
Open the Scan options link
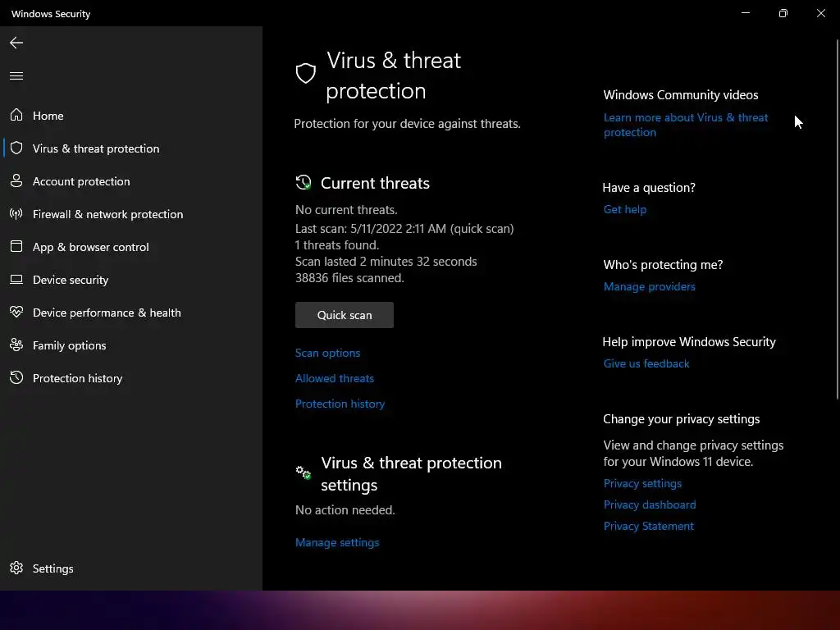pos(327,353)
